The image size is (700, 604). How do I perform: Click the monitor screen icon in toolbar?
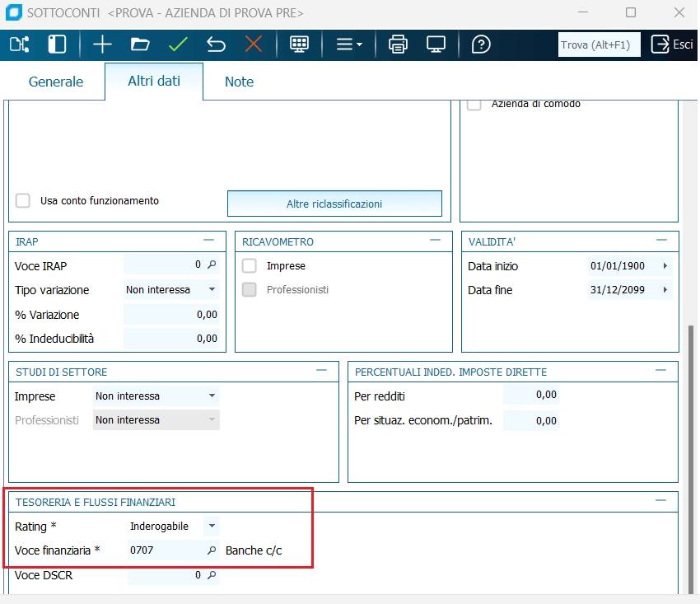point(436,44)
